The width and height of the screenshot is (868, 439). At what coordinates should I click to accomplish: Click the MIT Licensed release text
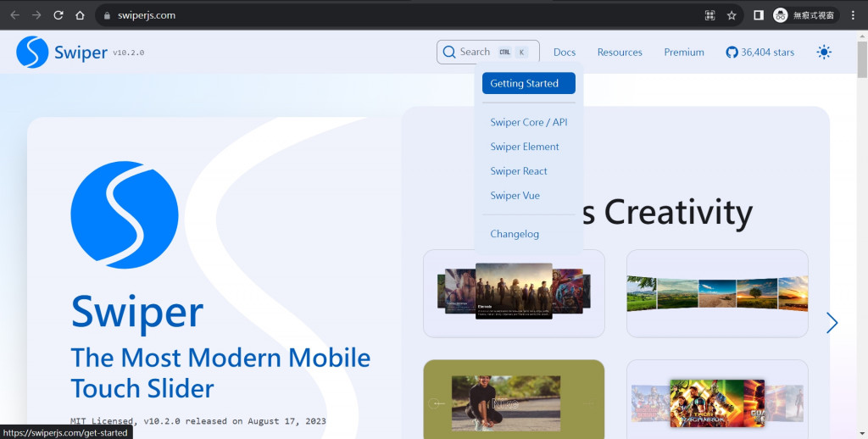198,420
